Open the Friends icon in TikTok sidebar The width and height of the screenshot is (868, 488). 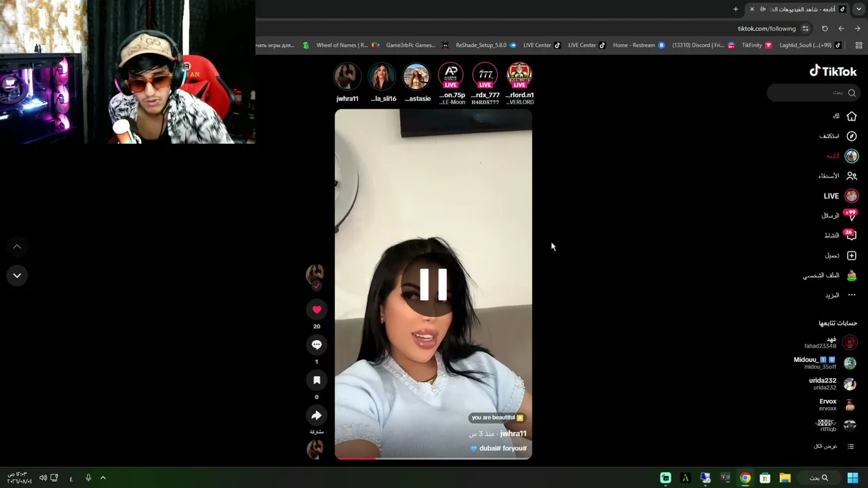click(x=851, y=176)
